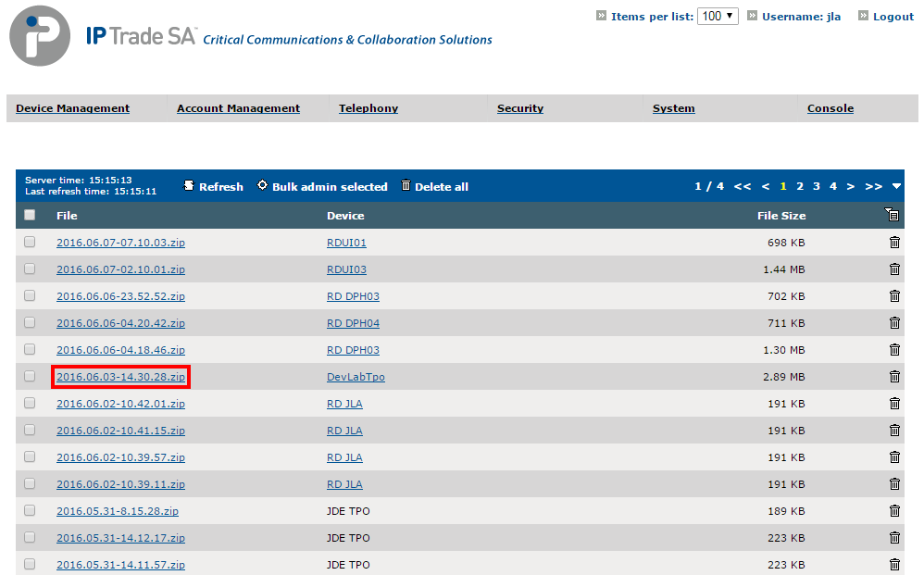Delete file 2016.06.02-10.41.15.zip with trash icon
Screen dimensions: 924x575
[x=894, y=430]
